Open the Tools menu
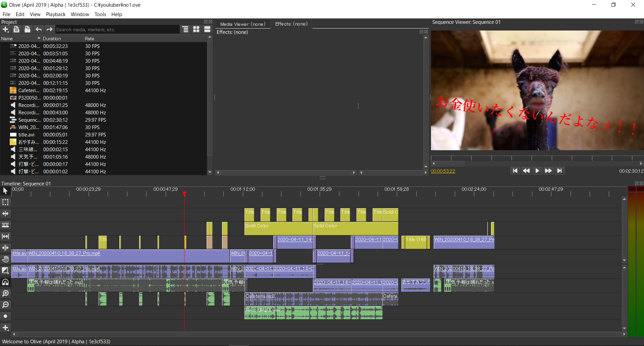This screenshot has height=346, width=644. coord(100,14)
